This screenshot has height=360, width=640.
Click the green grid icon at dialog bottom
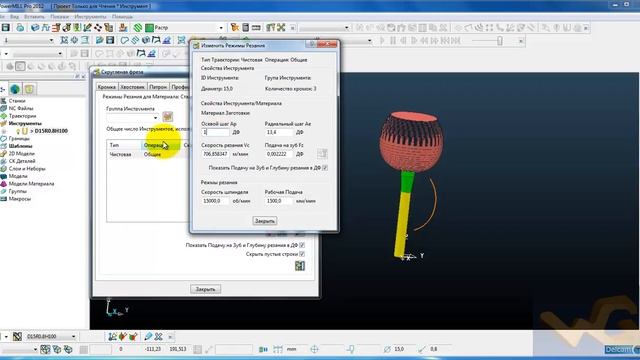(x=300, y=266)
